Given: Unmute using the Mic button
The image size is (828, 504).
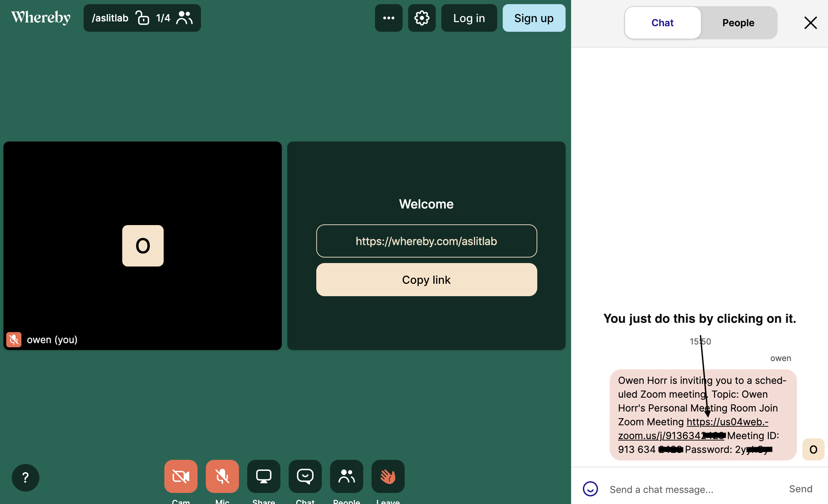Looking at the screenshot, I should point(222,476).
